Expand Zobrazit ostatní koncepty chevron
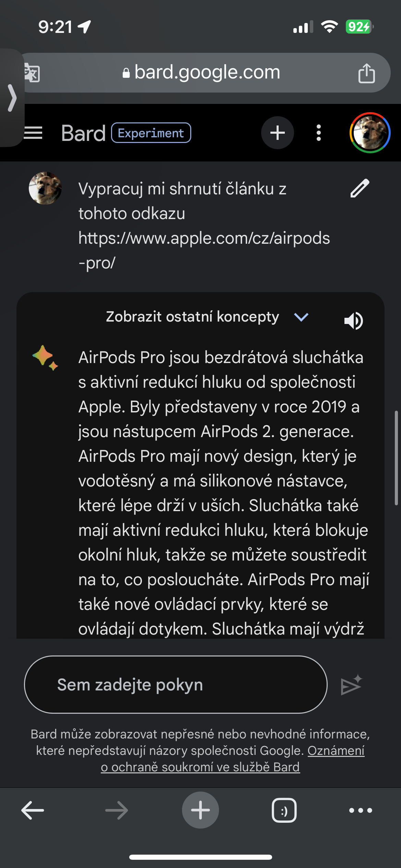The width and height of the screenshot is (401, 868). click(301, 317)
